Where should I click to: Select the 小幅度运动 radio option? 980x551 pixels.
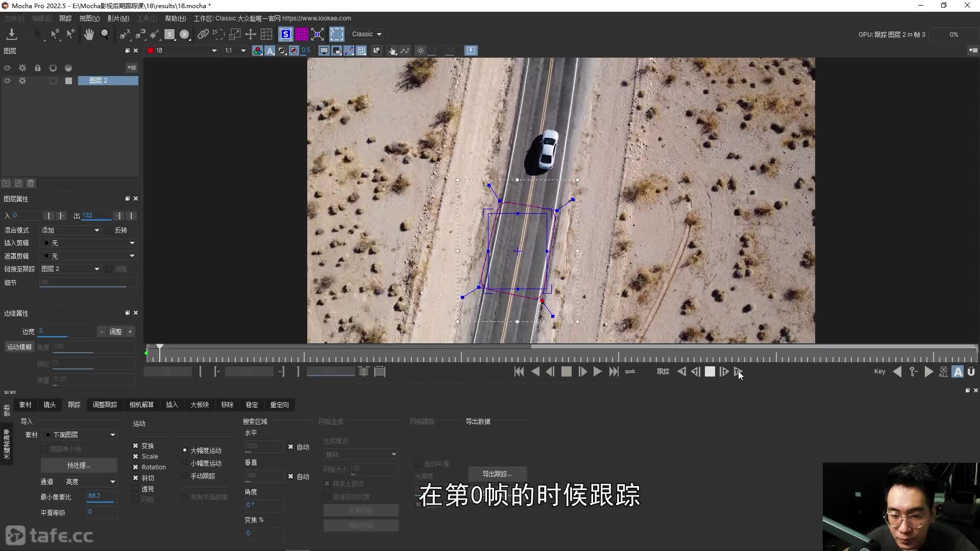[x=185, y=463]
